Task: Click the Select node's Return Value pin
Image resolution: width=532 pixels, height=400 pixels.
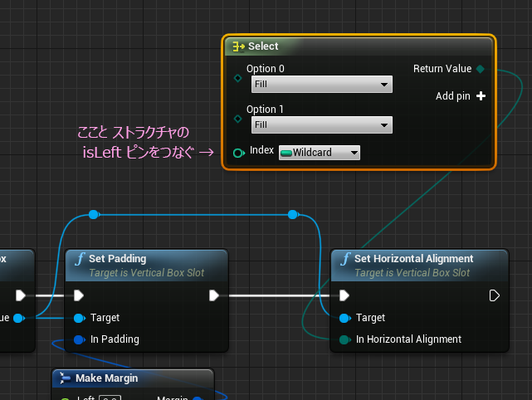Action: (480, 69)
